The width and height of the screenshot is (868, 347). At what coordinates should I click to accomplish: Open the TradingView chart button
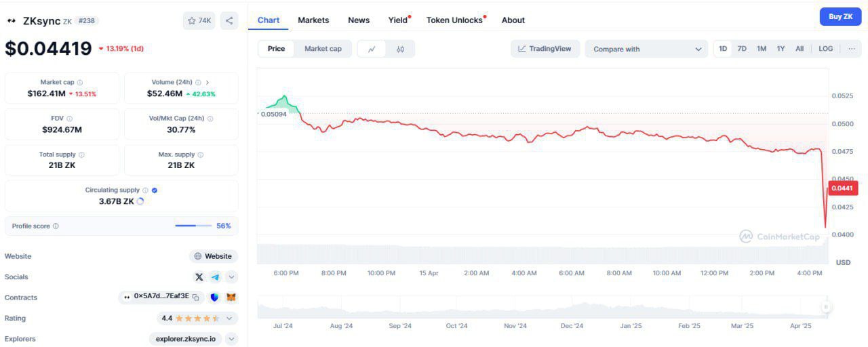545,49
